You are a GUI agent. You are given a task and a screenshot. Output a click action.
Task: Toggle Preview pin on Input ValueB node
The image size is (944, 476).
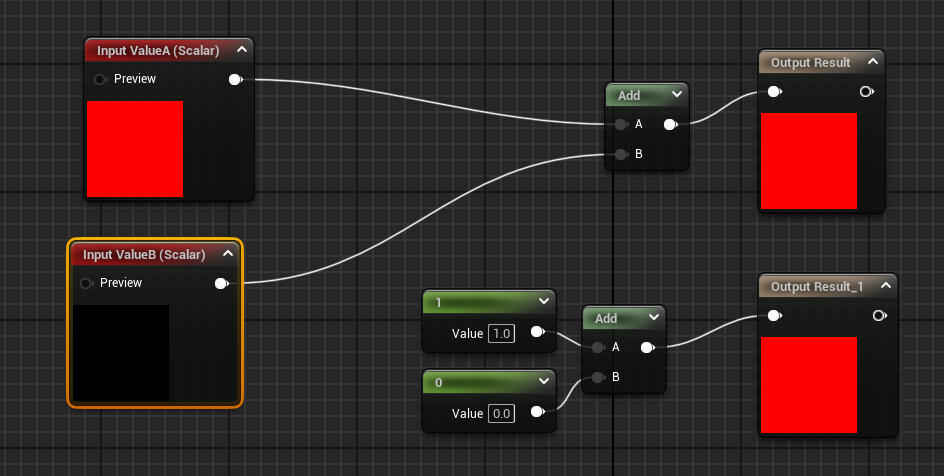tap(86, 284)
